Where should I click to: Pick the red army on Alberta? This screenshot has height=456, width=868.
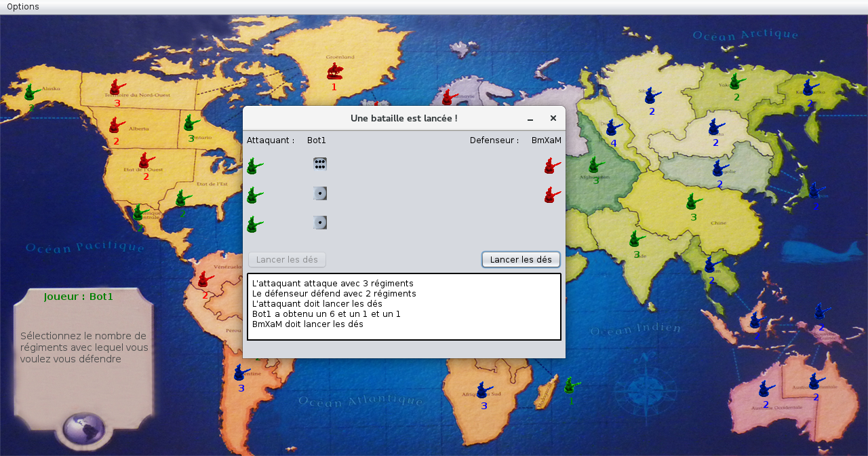116,126
